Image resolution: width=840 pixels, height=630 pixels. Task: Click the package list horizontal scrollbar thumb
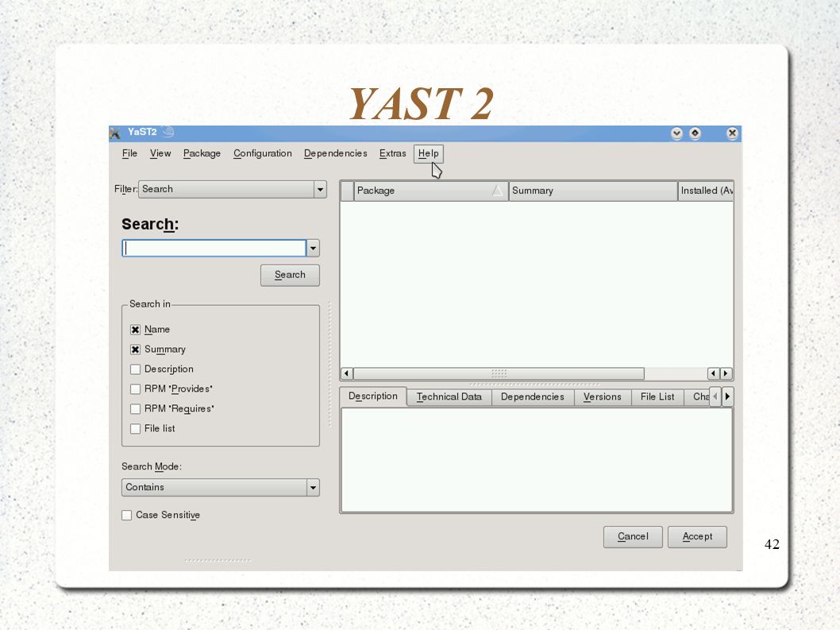pos(499,373)
